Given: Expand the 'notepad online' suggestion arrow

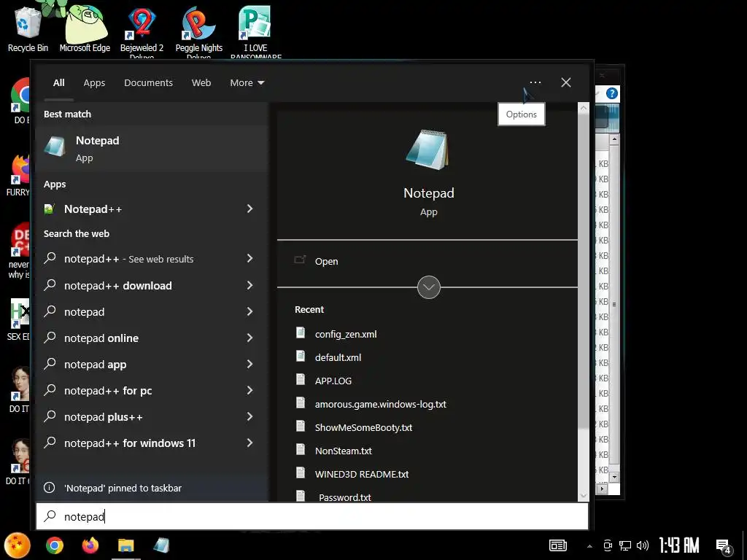Looking at the screenshot, I should coord(249,338).
